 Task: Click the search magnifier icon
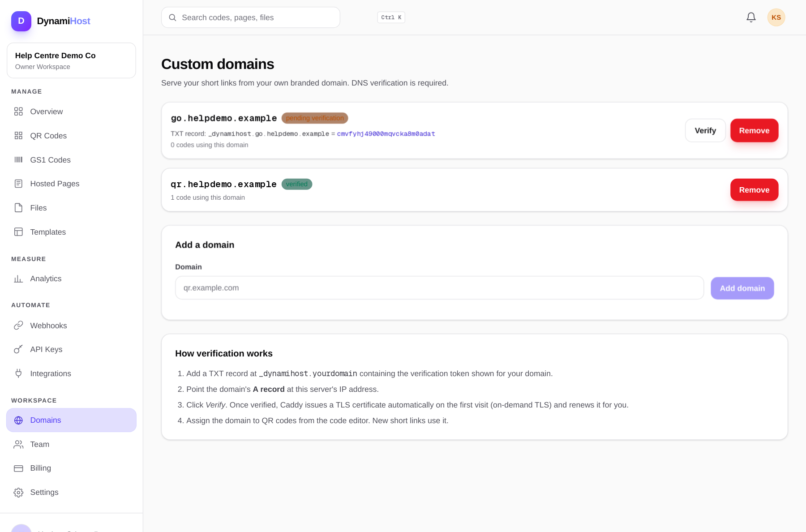point(172,17)
